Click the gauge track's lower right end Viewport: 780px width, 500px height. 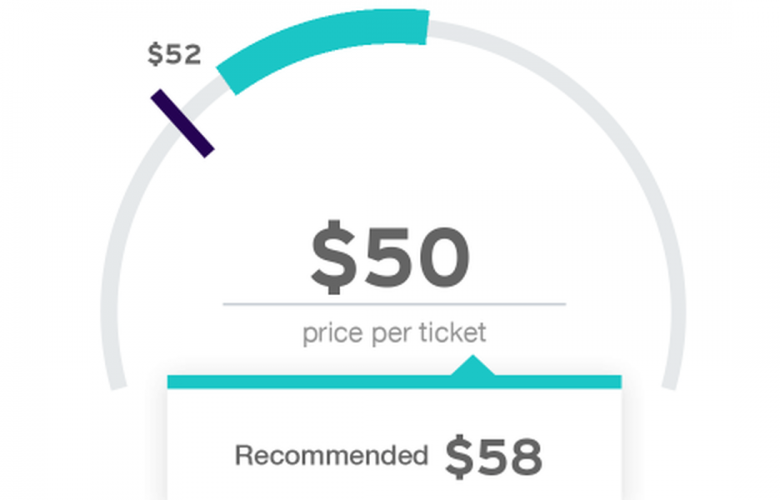click(670, 382)
